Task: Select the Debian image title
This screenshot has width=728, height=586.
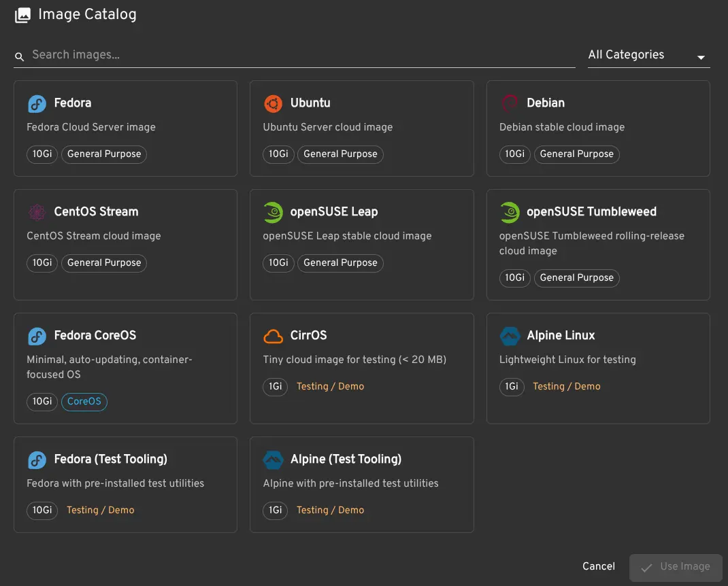Action: coord(546,103)
